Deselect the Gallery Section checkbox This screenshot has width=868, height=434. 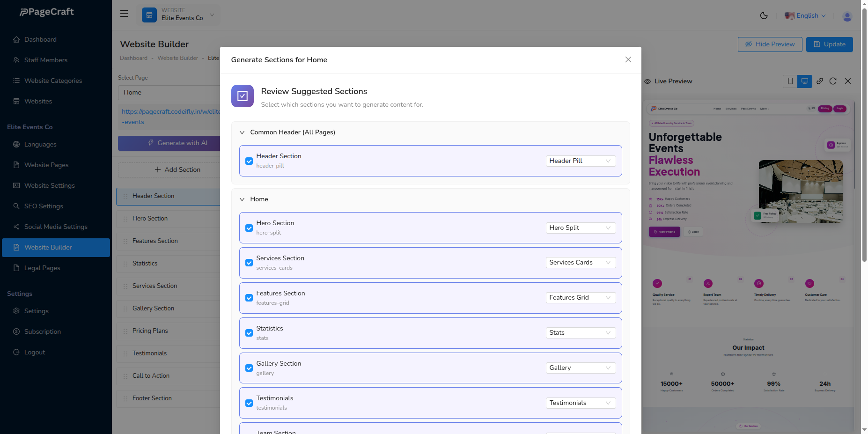[x=249, y=368]
